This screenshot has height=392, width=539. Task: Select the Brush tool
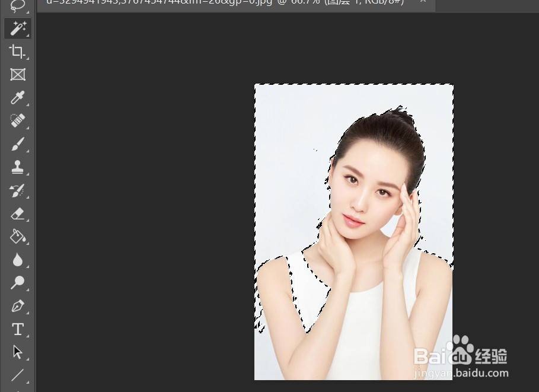click(18, 144)
